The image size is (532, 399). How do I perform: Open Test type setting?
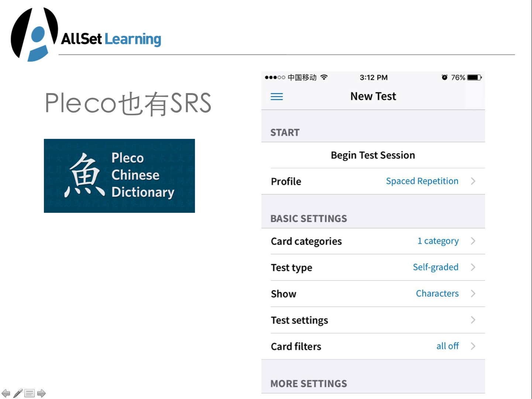coord(373,267)
